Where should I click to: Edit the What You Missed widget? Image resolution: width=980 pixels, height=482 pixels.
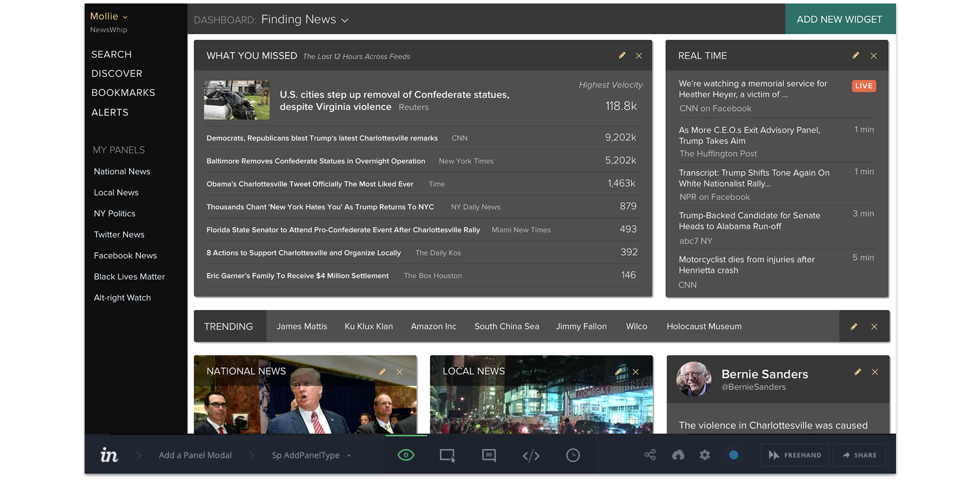[x=622, y=56]
